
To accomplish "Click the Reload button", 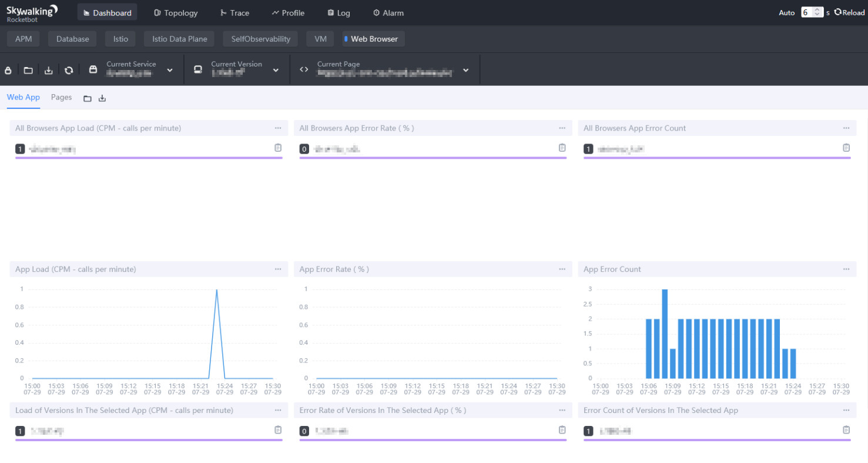I will 849,12.
